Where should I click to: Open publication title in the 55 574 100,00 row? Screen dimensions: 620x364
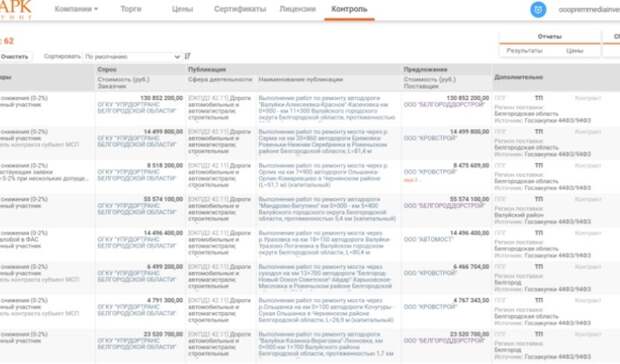(x=327, y=209)
